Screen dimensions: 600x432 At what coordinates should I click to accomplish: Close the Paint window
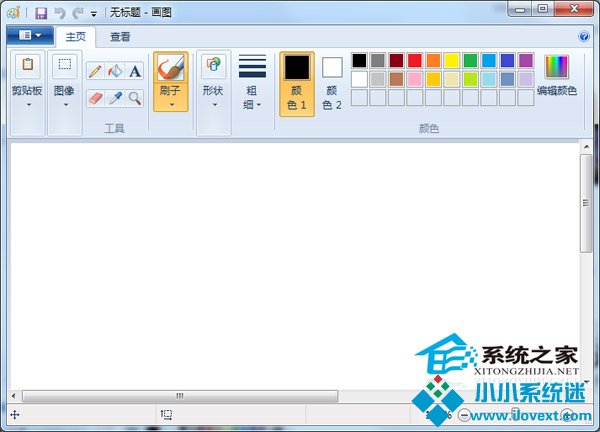574,9
